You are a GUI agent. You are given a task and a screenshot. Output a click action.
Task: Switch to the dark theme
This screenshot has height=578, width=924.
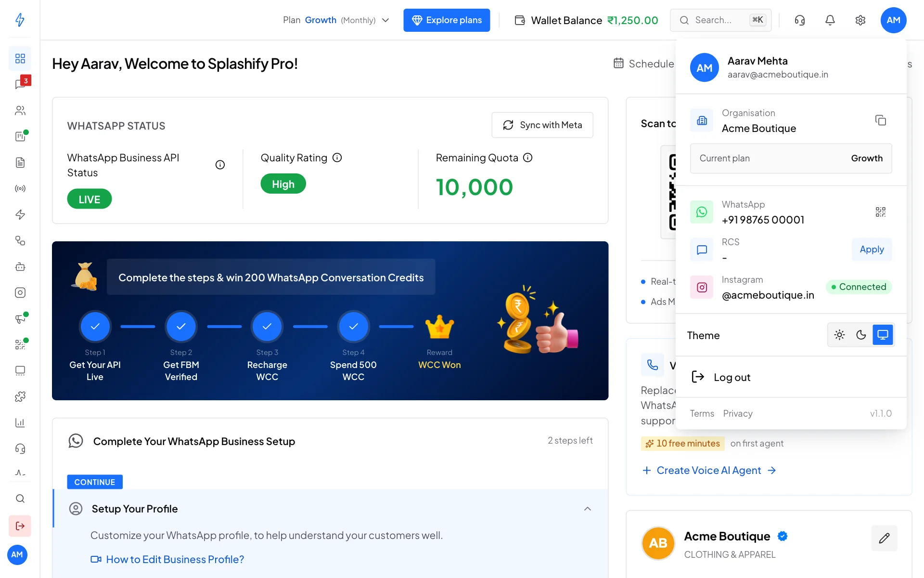[x=861, y=335]
